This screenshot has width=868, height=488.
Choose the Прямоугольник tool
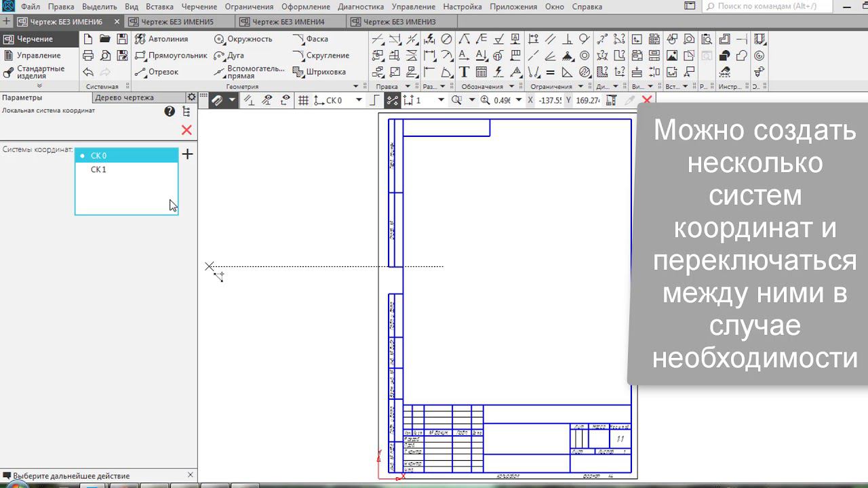[171, 56]
